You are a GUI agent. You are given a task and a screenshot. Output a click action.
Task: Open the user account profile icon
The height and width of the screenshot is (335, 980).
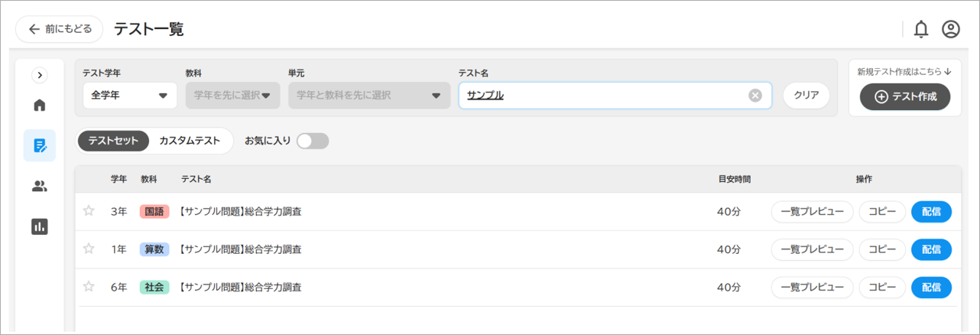point(950,29)
